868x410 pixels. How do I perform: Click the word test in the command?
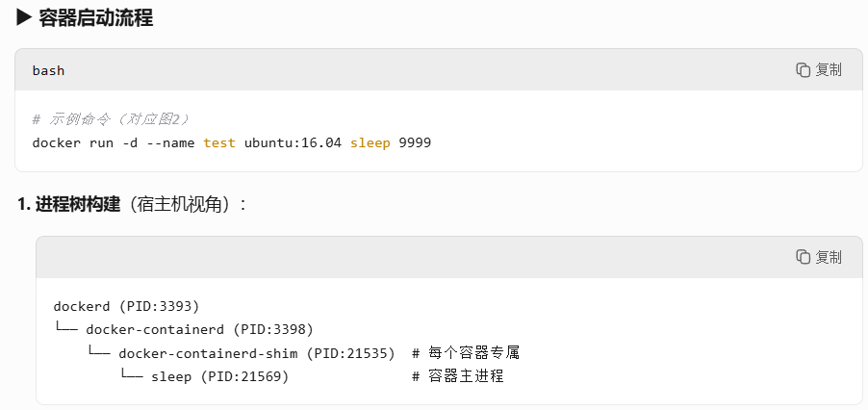point(219,142)
